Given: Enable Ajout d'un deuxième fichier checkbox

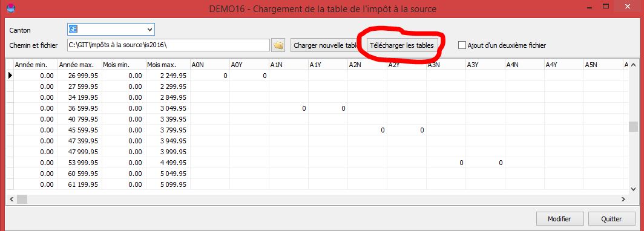Looking at the screenshot, I should click(x=462, y=45).
